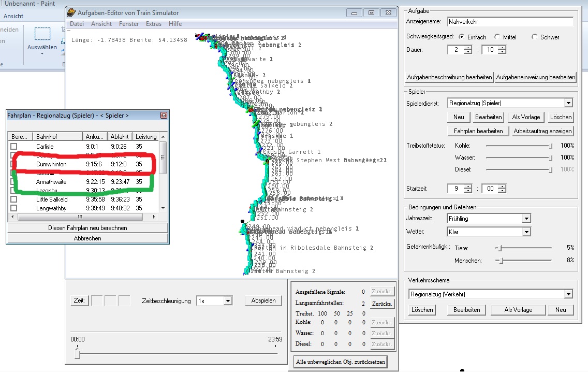This screenshot has width=588, height=372.
Task: Click scroll-down arrow of Fahrplan list
Action: [164, 208]
